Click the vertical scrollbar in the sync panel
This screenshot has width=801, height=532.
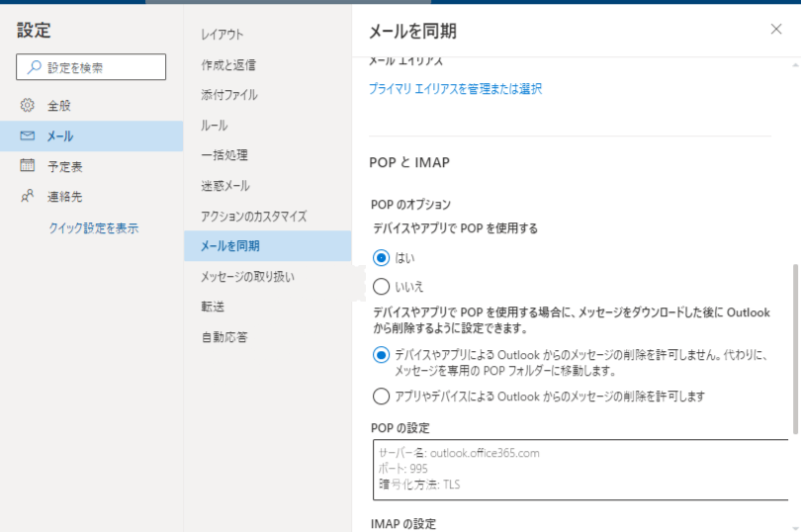pyautogui.click(x=795, y=346)
